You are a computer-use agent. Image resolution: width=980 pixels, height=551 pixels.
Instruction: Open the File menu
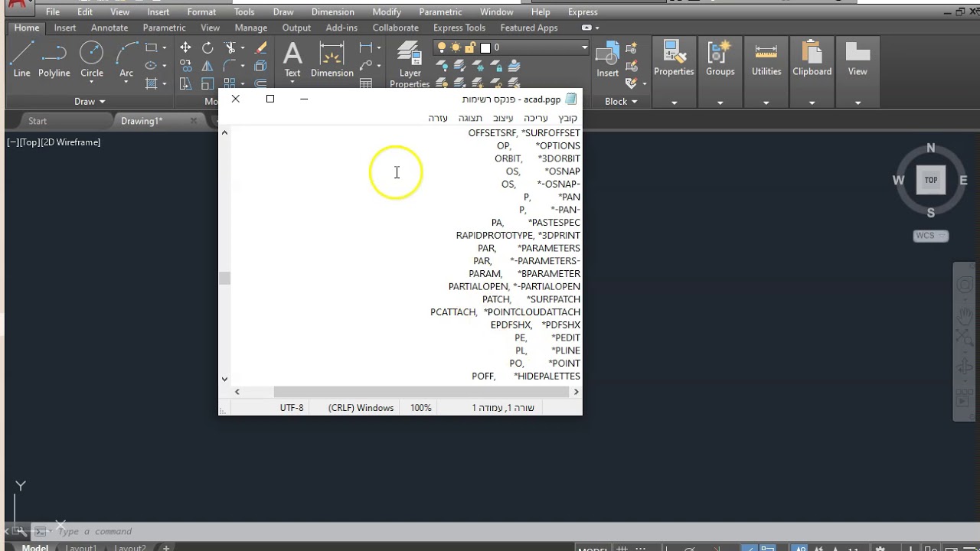pos(53,12)
